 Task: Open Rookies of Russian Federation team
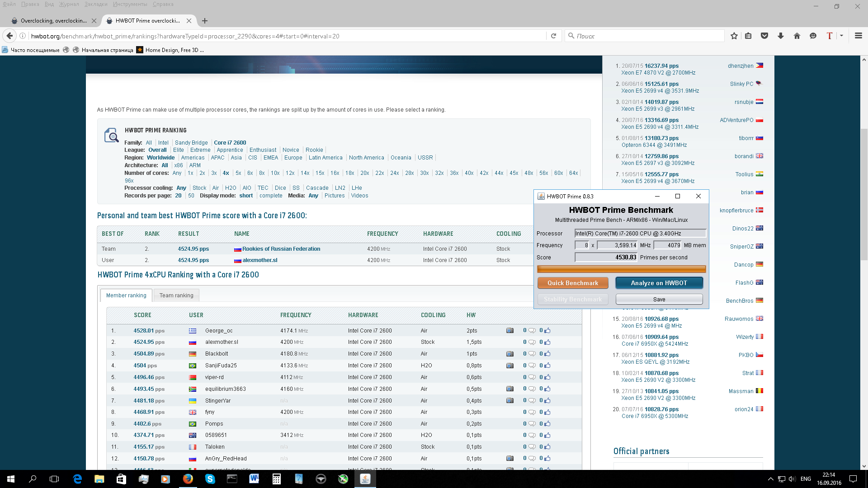click(x=281, y=249)
